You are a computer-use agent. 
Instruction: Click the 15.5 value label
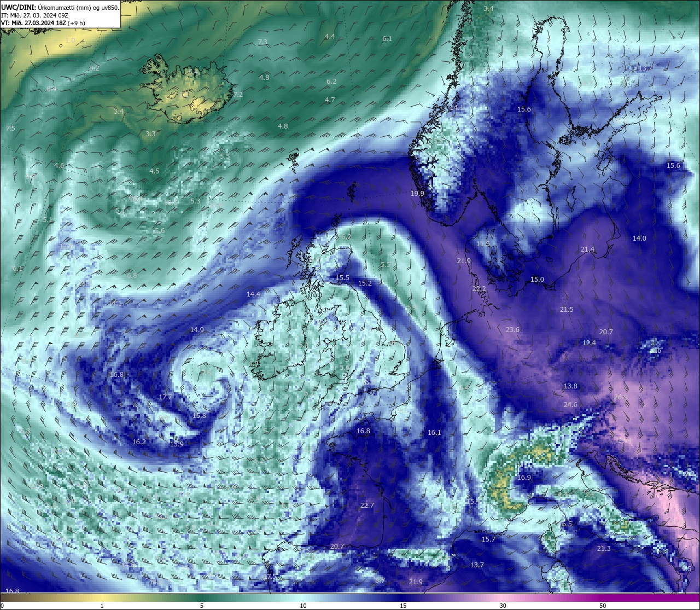click(342, 278)
